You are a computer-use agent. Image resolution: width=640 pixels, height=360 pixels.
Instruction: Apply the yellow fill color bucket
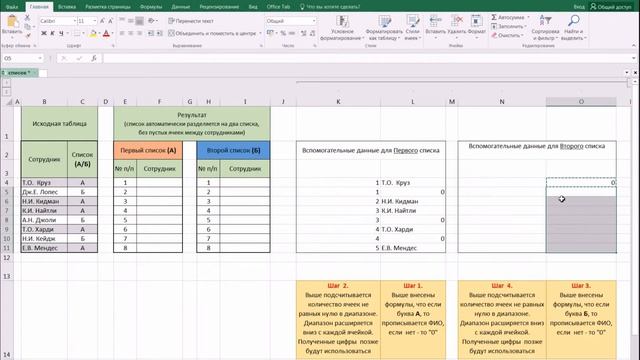pos(93,33)
